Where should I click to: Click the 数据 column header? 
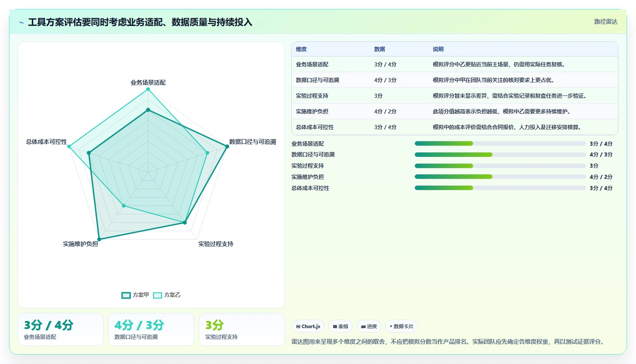(x=379, y=49)
